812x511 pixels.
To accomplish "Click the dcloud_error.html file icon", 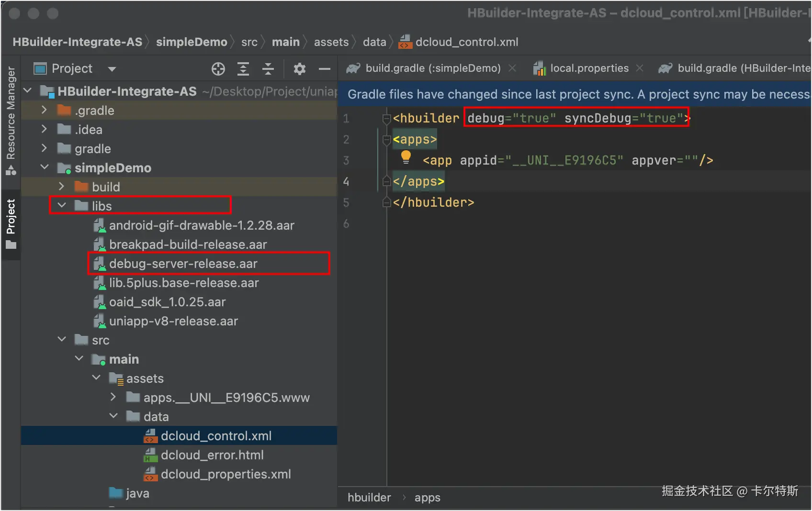I will [151, 455].
